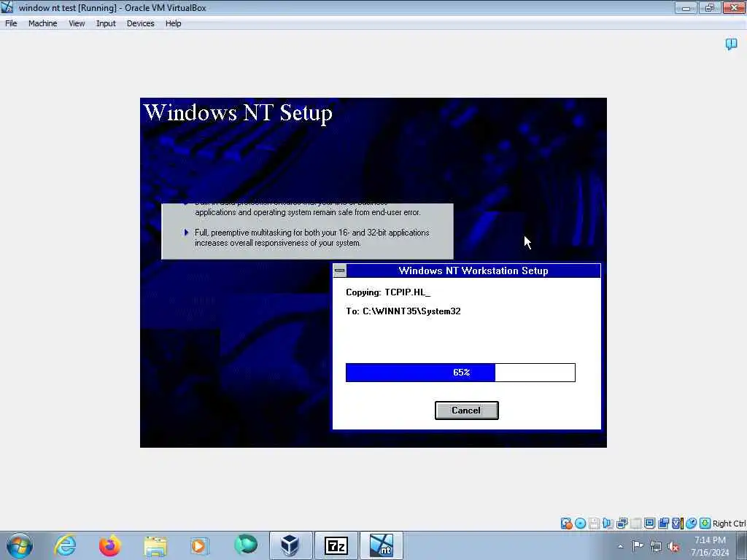Click the Show desktop strip
Screen dimensions: 747x560
(742, 545)
